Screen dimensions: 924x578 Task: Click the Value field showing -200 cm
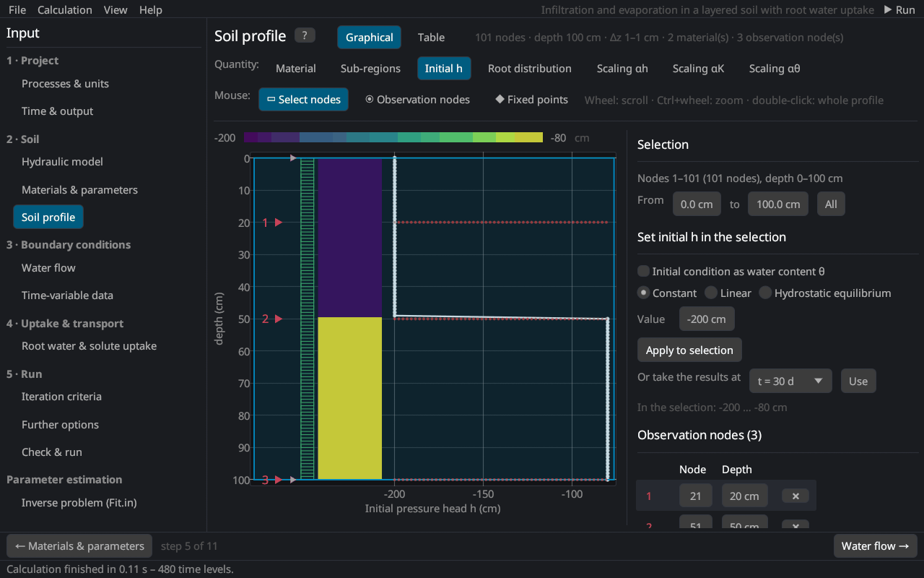click(x=707, y=319)
